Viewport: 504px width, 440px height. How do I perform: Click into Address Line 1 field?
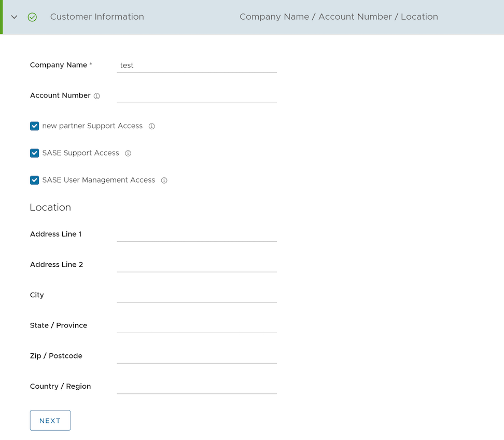click(197, 234)
